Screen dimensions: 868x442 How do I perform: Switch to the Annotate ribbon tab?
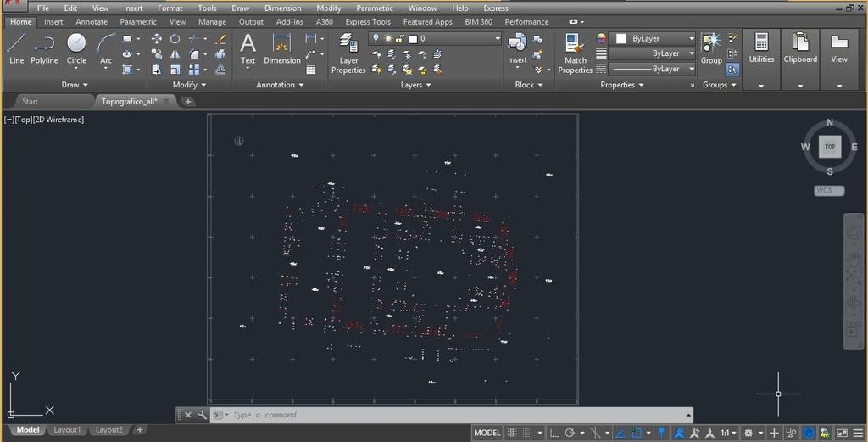92,21
